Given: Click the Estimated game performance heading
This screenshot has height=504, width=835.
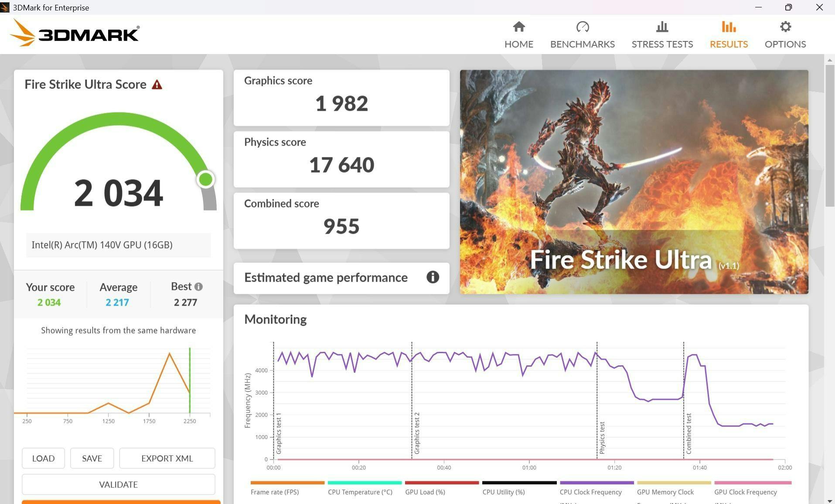Looking at the screenshot, I should coord(326,277).
